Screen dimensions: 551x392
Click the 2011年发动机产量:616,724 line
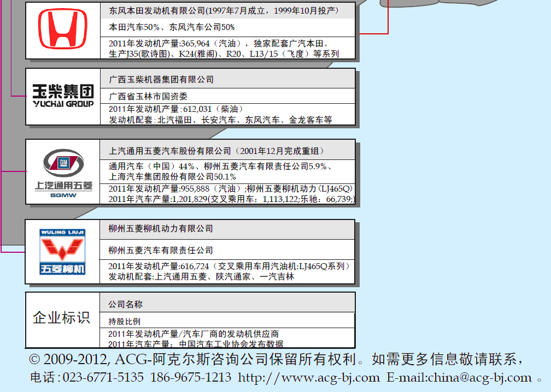point(229,266)
